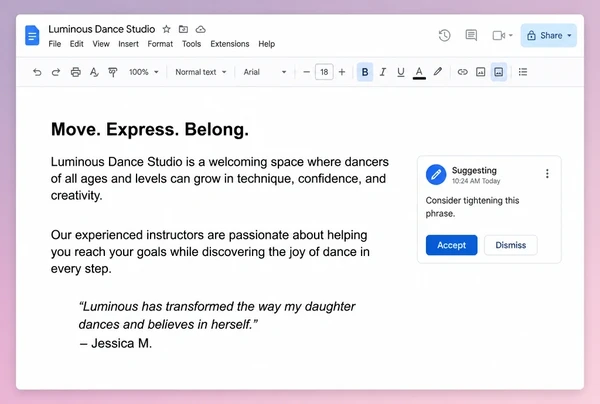Click the Google Docs home icon

(32, 36)
